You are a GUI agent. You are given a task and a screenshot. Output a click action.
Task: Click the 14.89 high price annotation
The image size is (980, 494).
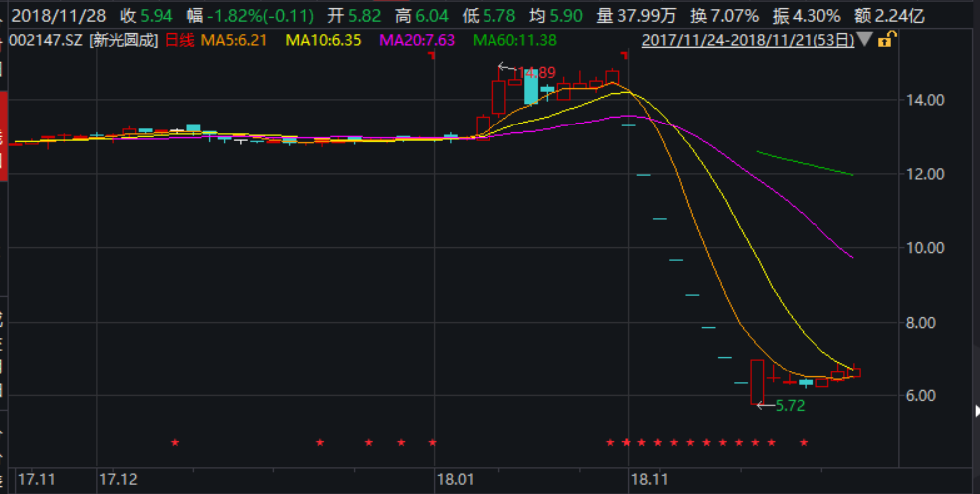point(535,73)
